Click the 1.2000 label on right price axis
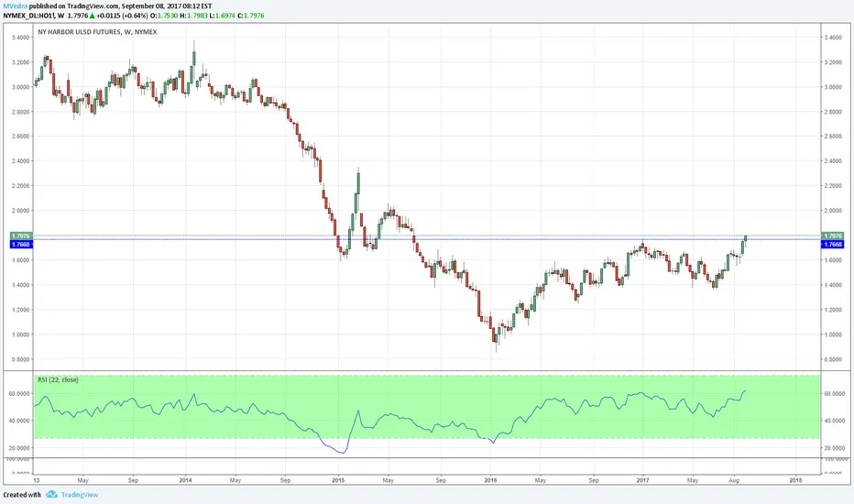 (833, 310)
